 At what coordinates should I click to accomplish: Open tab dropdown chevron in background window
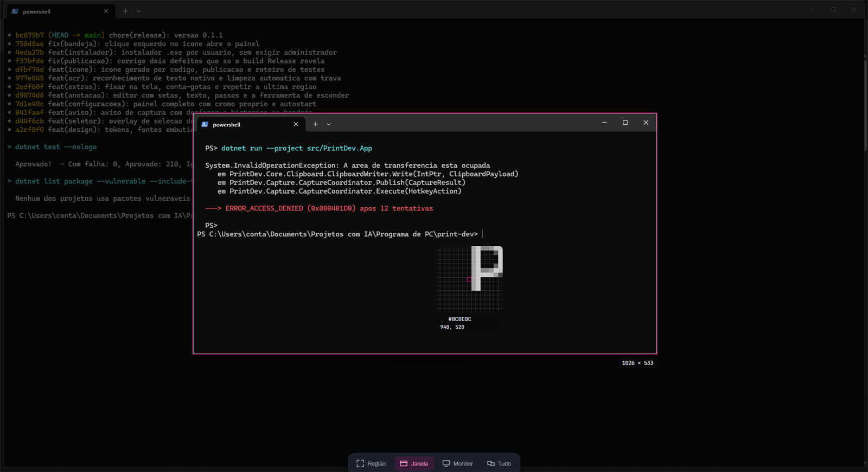pos(139,11)
